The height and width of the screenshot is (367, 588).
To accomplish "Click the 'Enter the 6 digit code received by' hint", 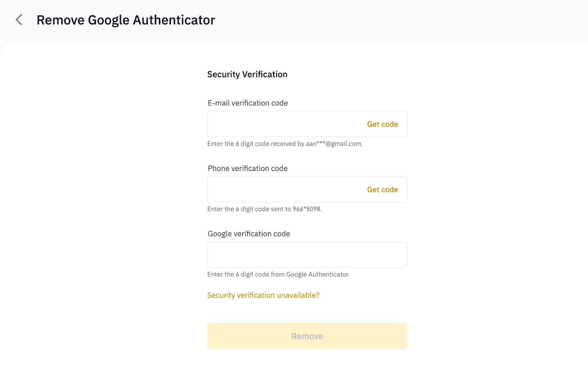I will pyautogui.click(x=256, y=144).
